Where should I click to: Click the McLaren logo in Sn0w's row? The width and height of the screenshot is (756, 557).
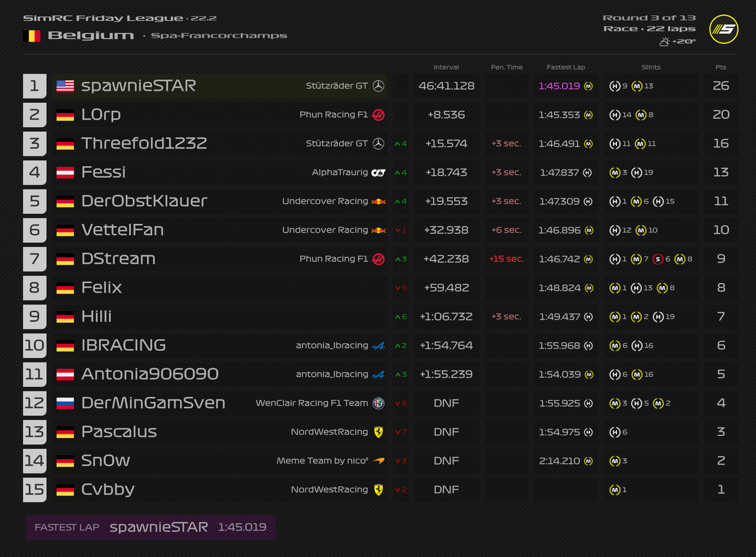pos(378,460)
